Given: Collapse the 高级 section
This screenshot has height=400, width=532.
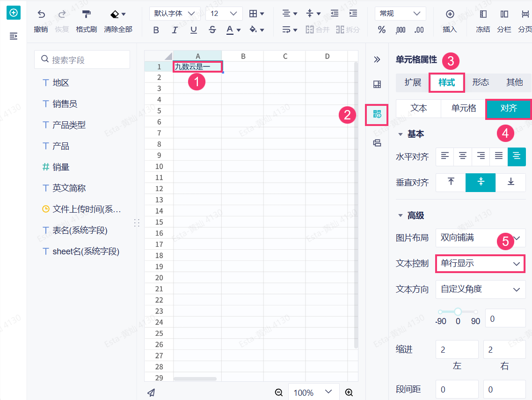Looking at the screenshot, I should coord(401,215).
